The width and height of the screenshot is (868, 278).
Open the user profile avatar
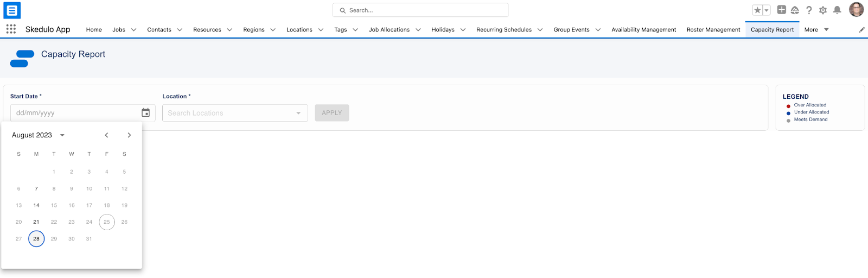[856, 10]
